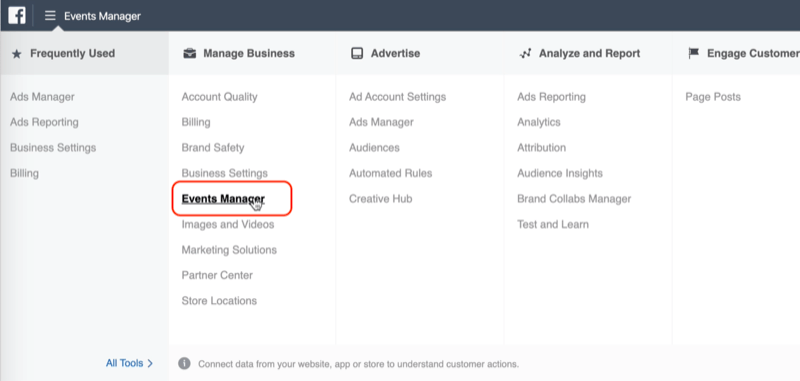Go to Analytics
The width and height of the screenshot is (800, 381).
[x=539, y=122]
